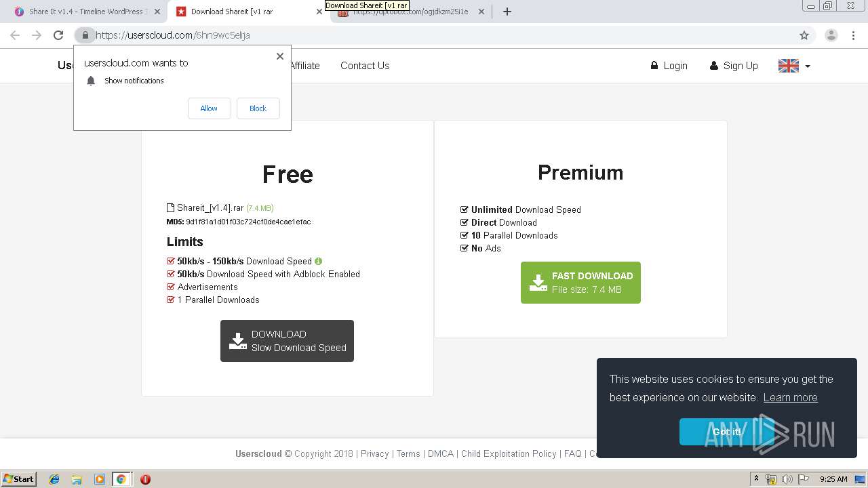
Task: Click the 1 Parallel Downloads checkbox
Action: point(171,300)
